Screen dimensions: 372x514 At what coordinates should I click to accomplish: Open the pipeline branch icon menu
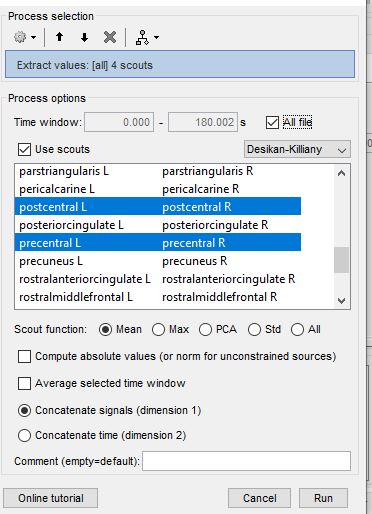pos(147,37)
